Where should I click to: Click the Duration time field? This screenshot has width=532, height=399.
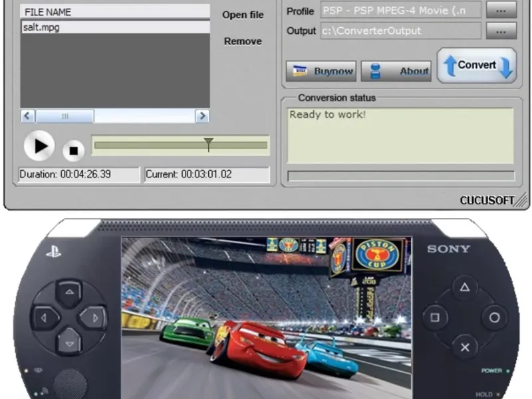click(79, 174)
